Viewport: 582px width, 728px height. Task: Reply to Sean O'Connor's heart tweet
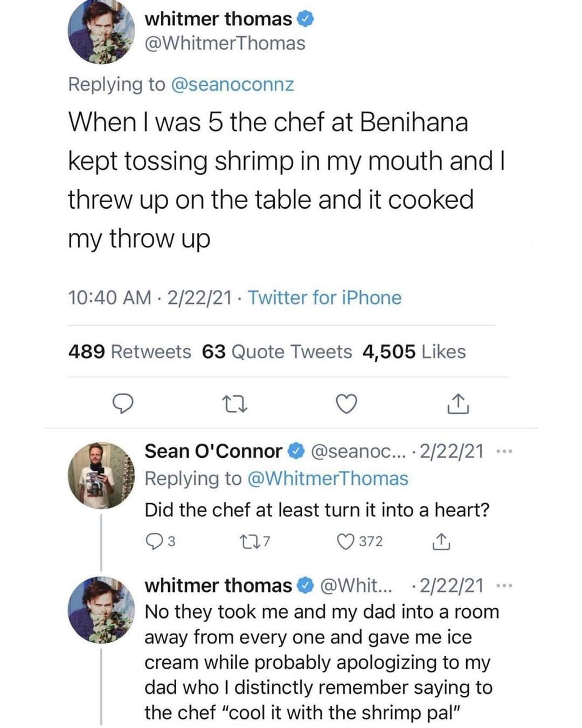pyautogui.click(x=154, y=541)
